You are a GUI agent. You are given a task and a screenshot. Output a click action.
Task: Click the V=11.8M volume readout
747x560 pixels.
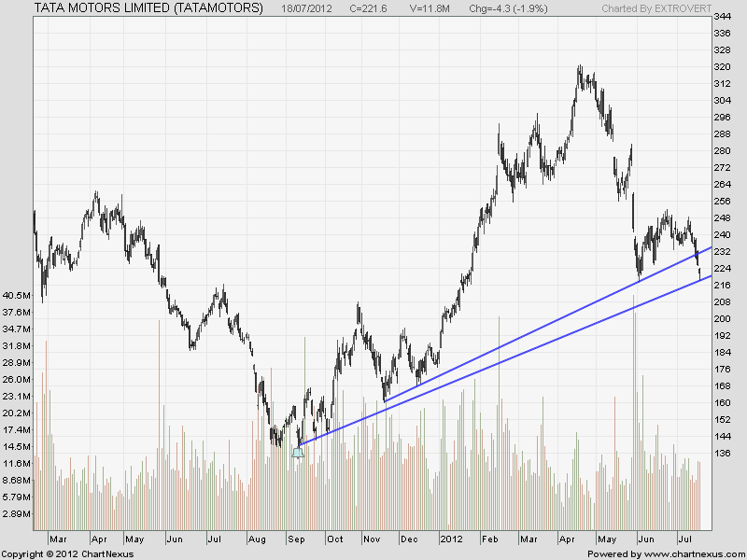(x=430, y=8)
